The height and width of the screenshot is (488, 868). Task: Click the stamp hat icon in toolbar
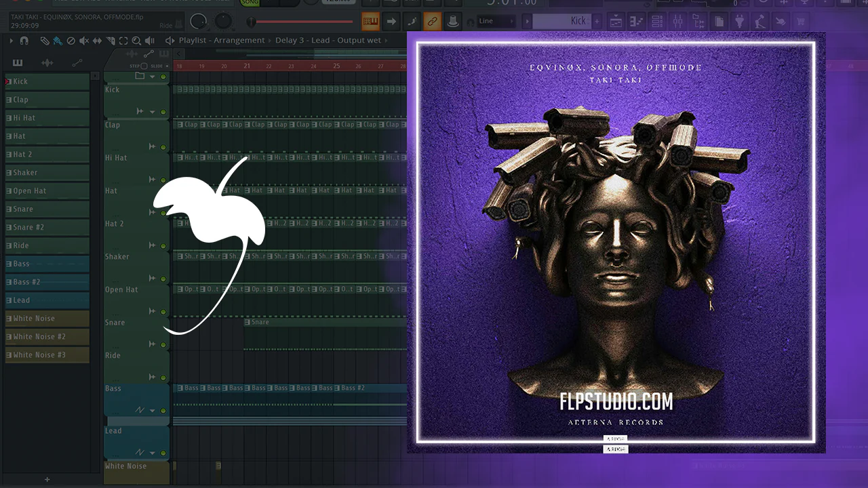452,22
